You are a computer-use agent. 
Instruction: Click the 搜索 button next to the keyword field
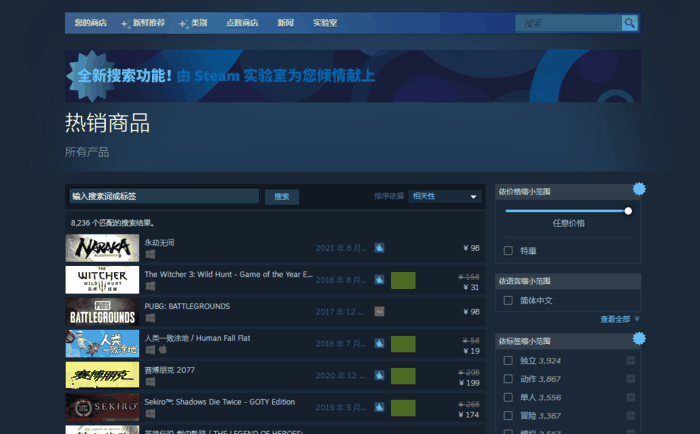point(282,197)
